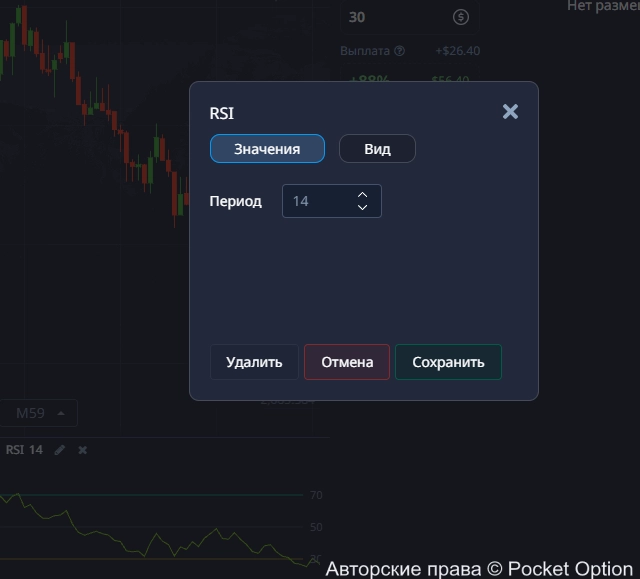Close the RSI settings dialog
This screenshot has height=579, width=640.
coord(510,111)
